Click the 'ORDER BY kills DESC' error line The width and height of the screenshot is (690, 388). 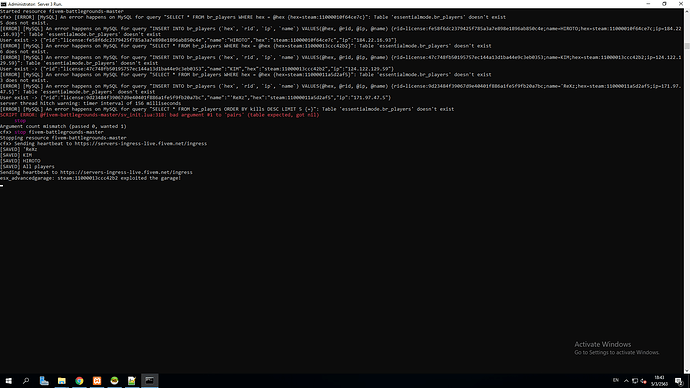(227, 109)
